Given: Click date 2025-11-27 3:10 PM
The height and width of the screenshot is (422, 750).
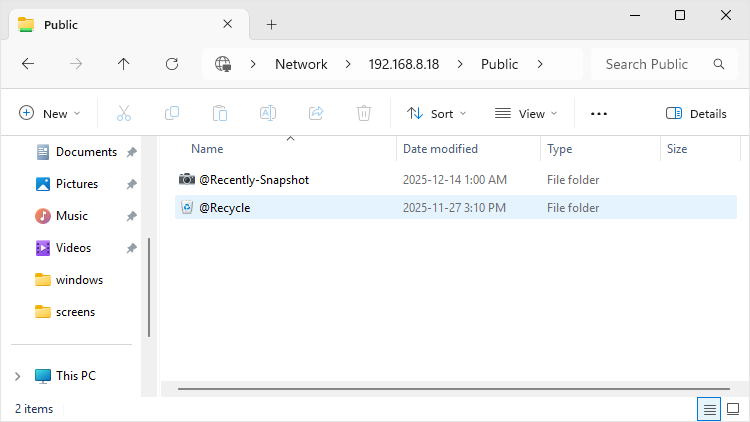Looking at the screenshot, I should [x=454, y=208].
